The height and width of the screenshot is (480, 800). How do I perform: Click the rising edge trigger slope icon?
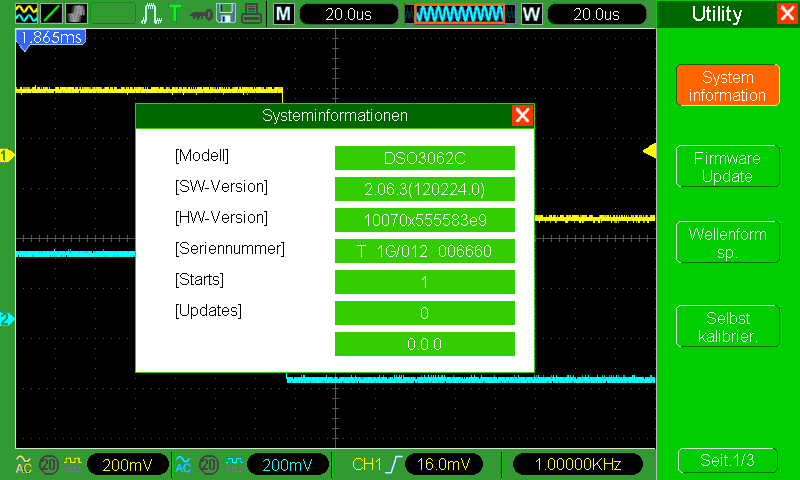pyautogui.click(x=393, y=464)
